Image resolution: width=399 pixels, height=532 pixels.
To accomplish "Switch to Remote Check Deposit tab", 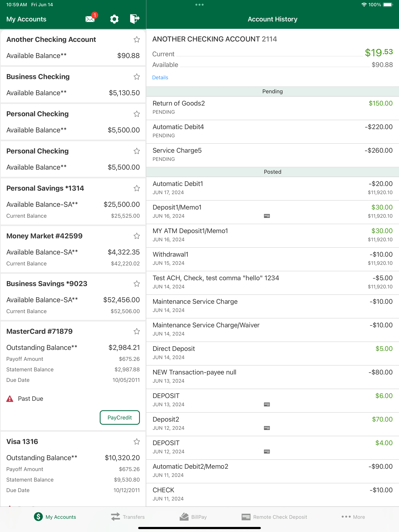I will (x=274, y=517).
